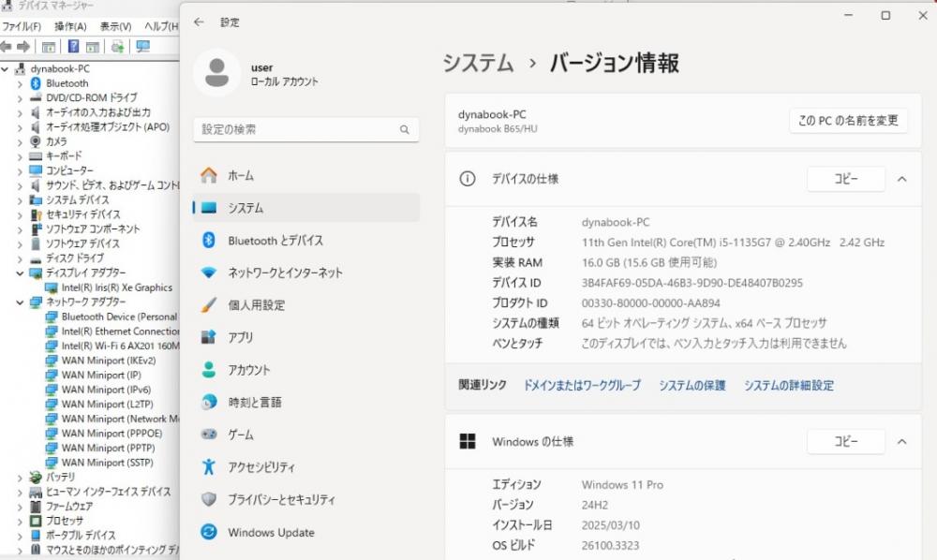
Task: Copy device specifications with コピー button
Action: pos(845,179)
